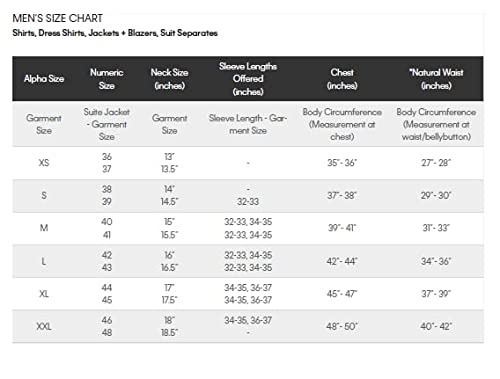
Task: Select the Alpha Size column header
Action: tap(44, 79)
